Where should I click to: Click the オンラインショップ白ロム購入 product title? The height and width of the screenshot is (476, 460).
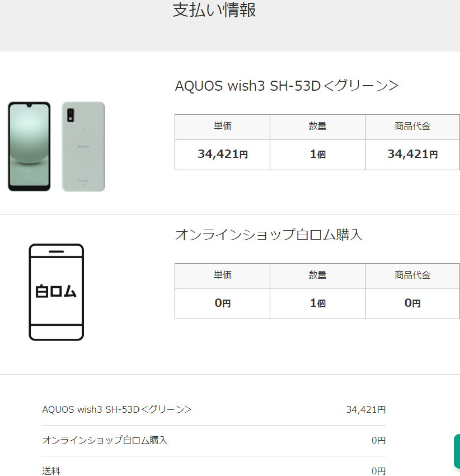[269, 235]
